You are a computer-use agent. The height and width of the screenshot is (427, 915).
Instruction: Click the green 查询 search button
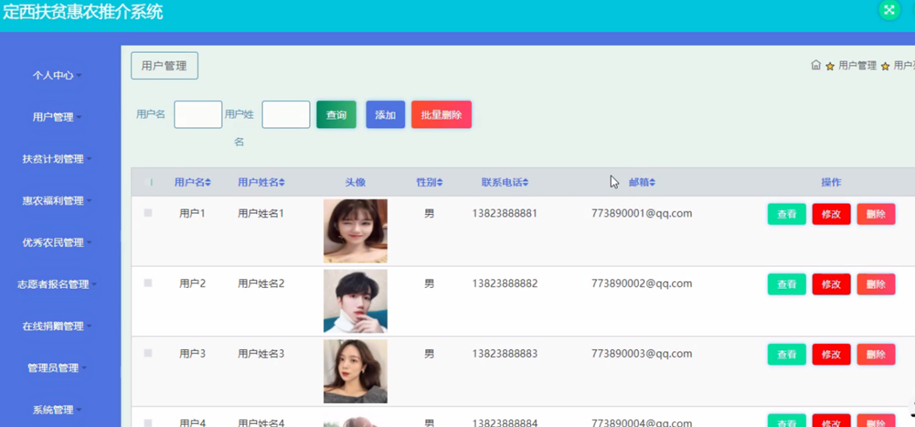[x=336, y=114]
